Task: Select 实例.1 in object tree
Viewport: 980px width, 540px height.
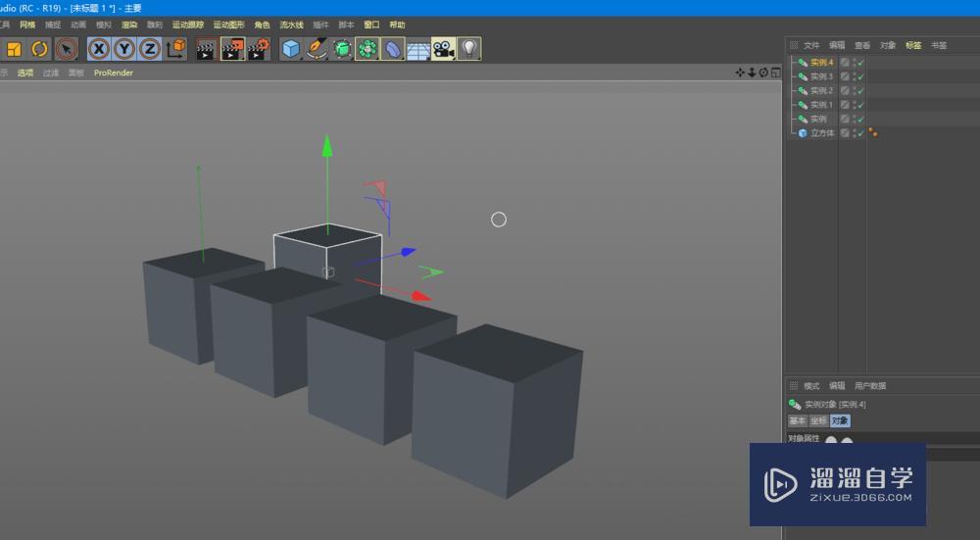Action: 822,105
